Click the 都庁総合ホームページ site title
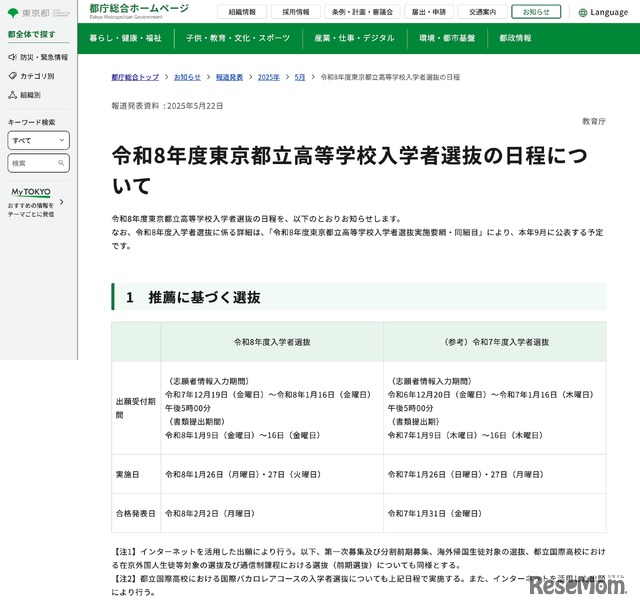This screenshot has width=640, height=608. click(139, 11)
